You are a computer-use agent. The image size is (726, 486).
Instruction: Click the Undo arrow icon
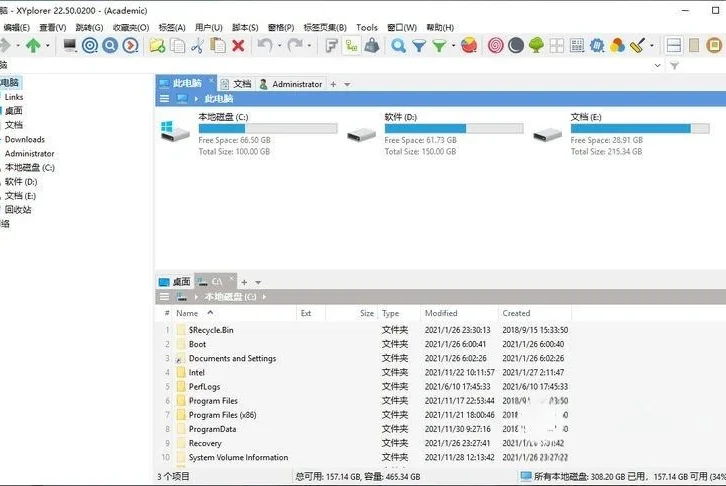(x=264, y=45)
